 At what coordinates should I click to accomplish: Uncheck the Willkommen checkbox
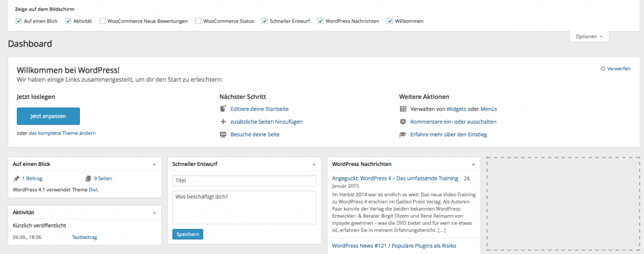[390, 21]
